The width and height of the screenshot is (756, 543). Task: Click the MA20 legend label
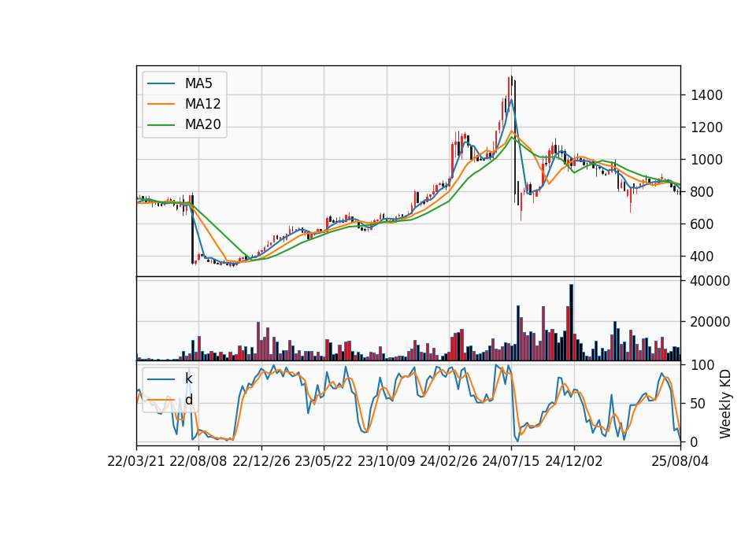click(x=202, y=124)
